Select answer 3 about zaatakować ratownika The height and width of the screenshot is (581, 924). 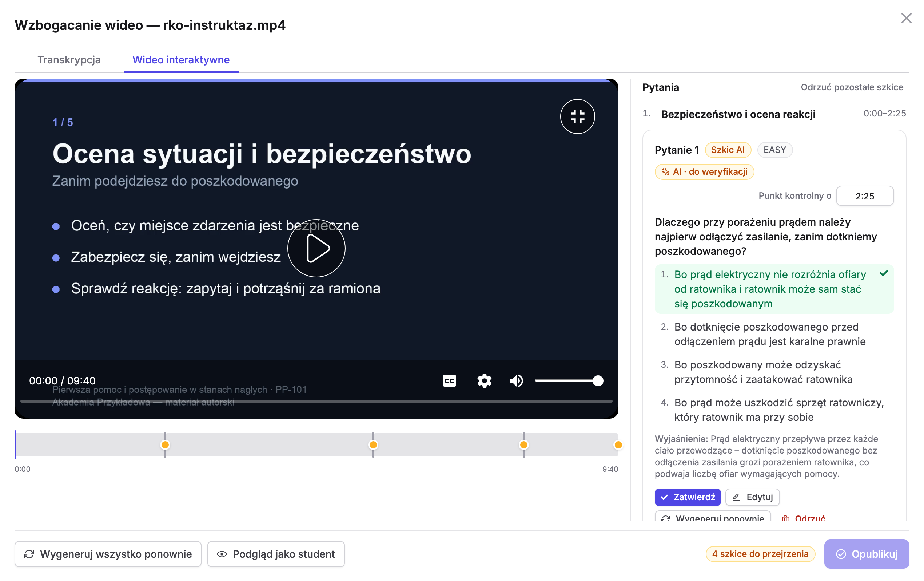click(774, 372)
